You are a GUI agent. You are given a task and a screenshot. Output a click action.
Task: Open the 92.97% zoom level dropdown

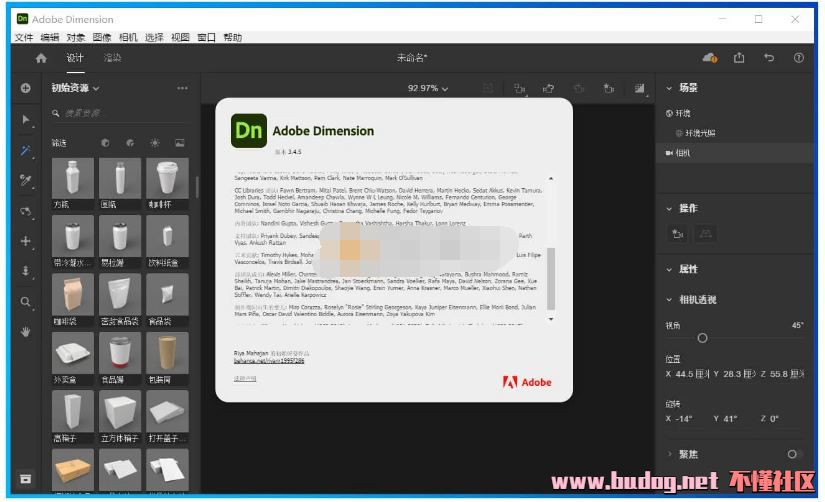click(428, 88)
